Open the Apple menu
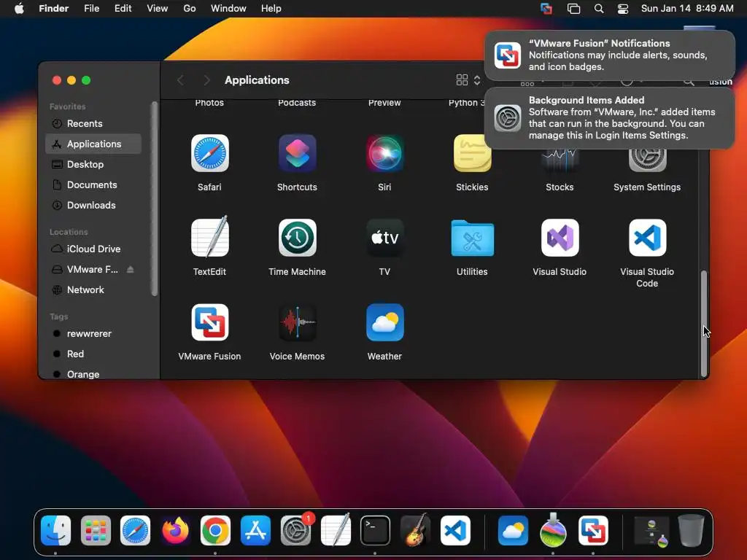 click(x=19, y=9)
